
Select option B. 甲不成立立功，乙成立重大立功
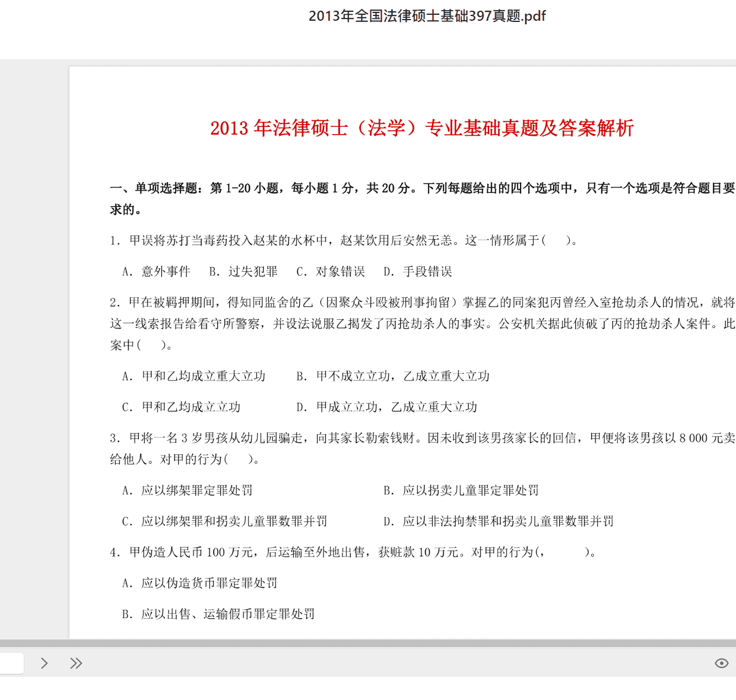click(x=393, y=376)
